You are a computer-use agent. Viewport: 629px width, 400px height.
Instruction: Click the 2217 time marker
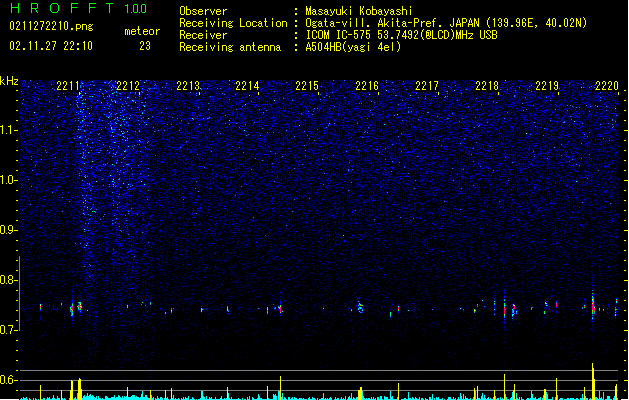click(427, 86)
